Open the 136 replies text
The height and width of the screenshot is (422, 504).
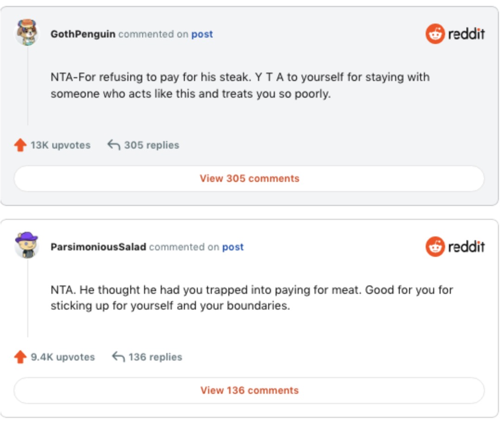155,357
